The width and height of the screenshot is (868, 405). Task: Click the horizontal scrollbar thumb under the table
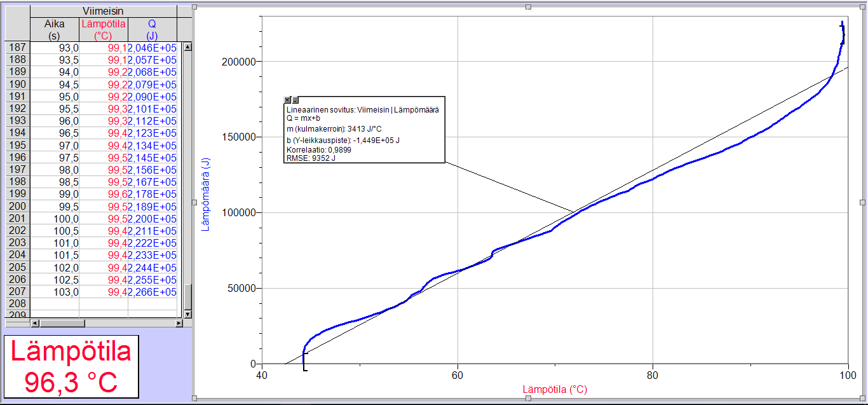62,323
